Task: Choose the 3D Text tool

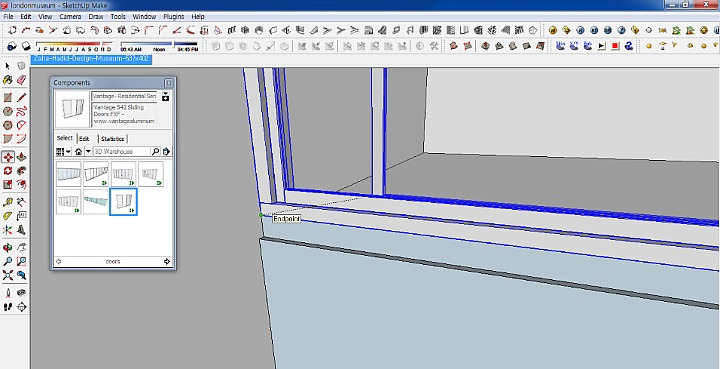Action: 21,229
